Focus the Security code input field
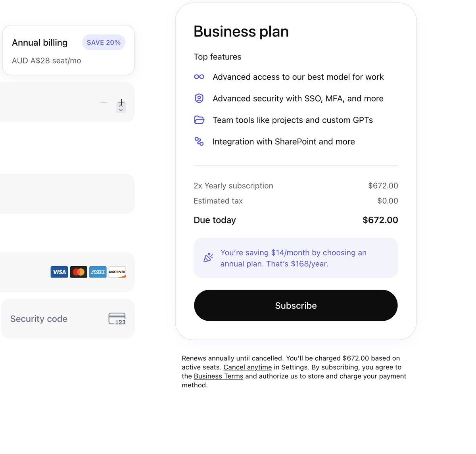 tap(68, 319)
